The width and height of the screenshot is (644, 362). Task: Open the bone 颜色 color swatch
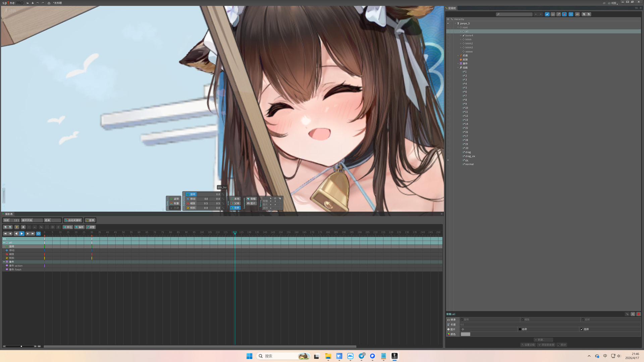pyautogui.click(x=465, y=334)
